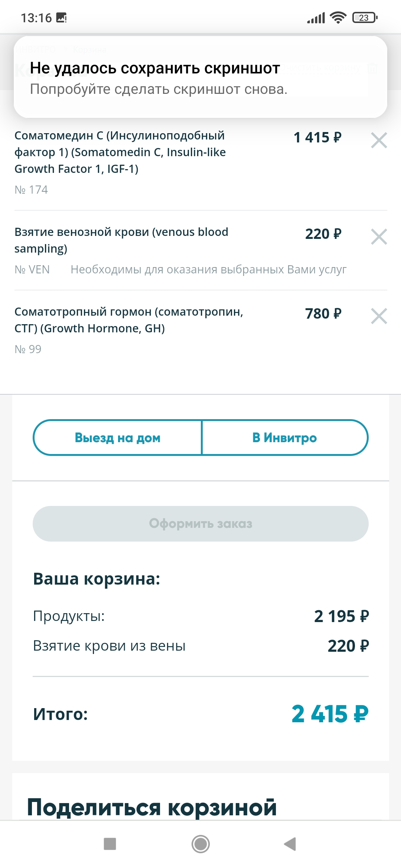The height and width of the screenshot is (868, 401).
Task: Tap the battery indicator icon
Action: [365, 17]
